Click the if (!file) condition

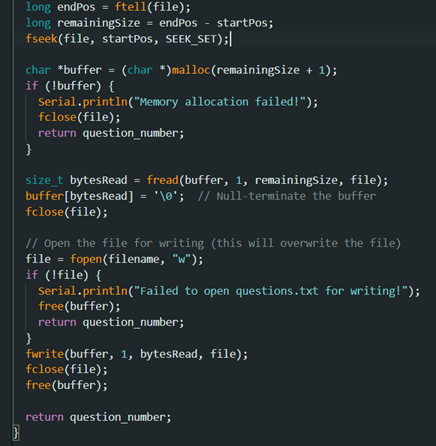(63, 275)
